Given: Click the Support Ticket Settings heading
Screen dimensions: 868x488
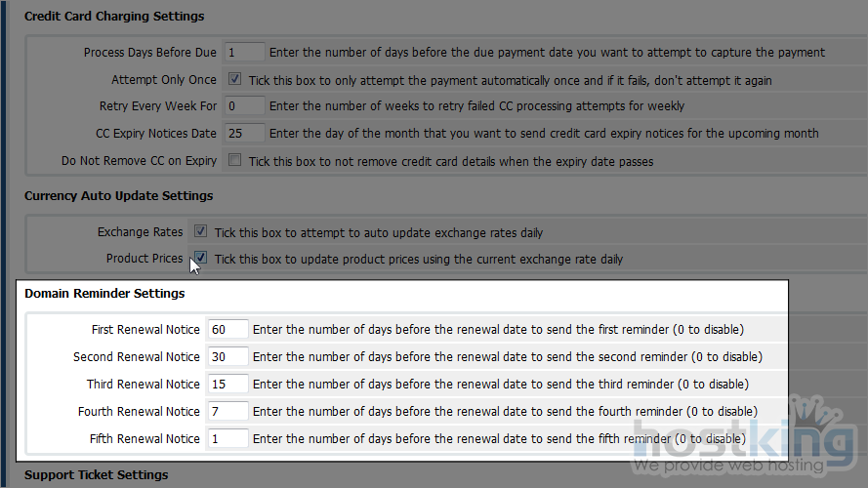Looking at the screenshot, I should (96, 475).
